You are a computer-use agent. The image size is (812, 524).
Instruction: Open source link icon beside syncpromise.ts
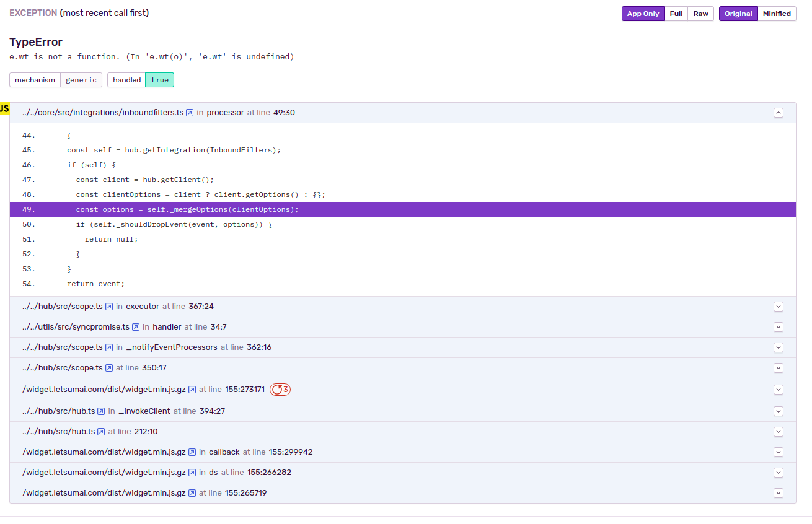(136, 327)
